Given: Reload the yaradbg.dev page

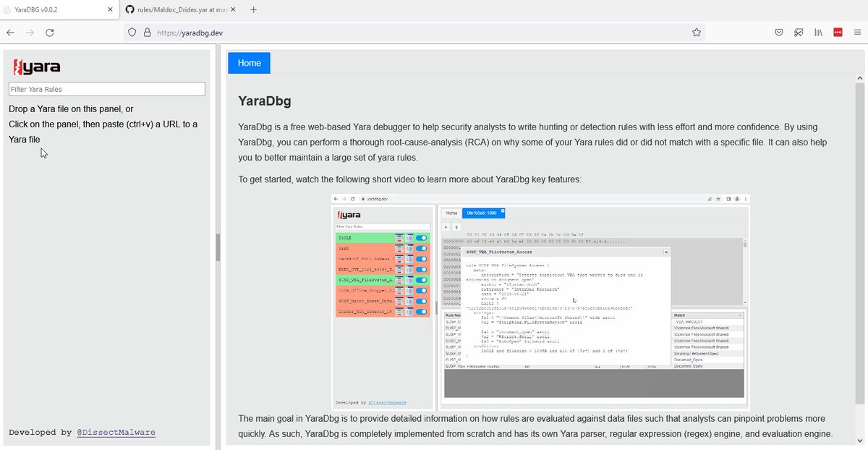Looking at the screenshot, I should pyautogui.click(x=50, y=33).
